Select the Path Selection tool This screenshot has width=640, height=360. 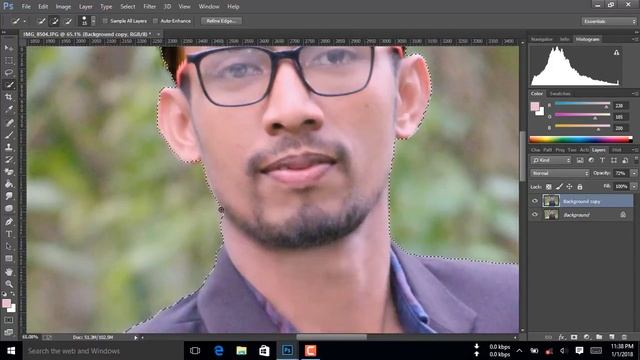pos(9,247)
